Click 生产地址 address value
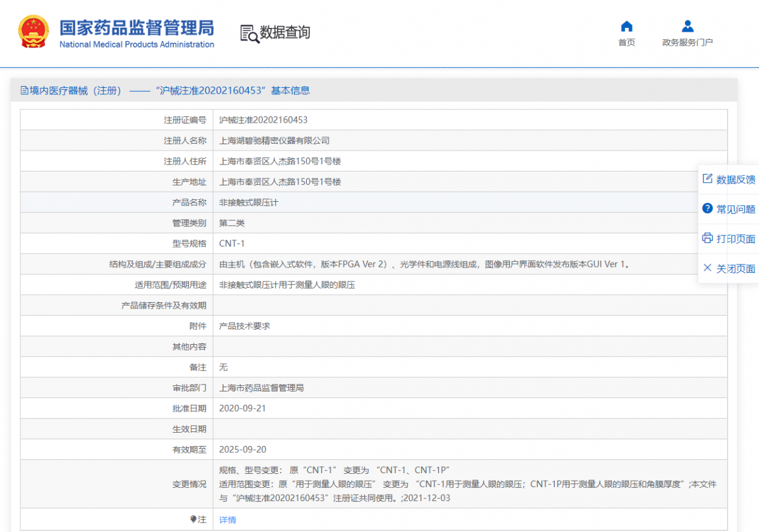Screen dimensions: 759x532 (x=280, y=182)
